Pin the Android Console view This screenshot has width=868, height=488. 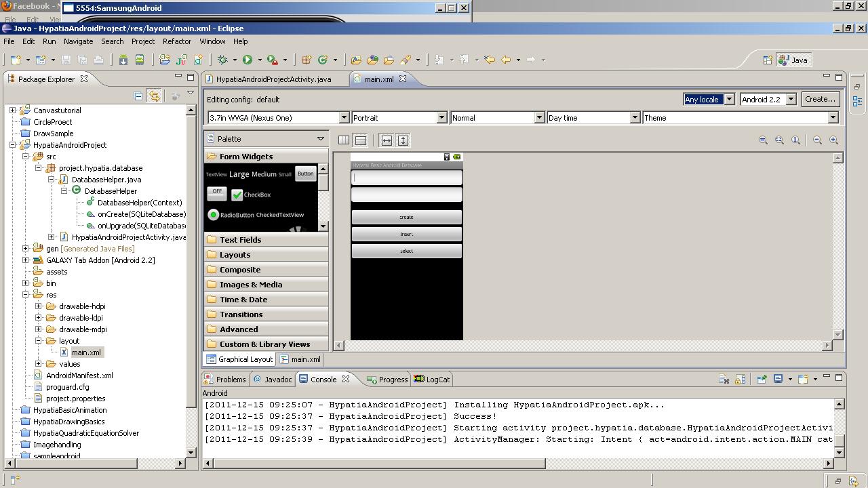pyautogui.click(x=761, y=379)
